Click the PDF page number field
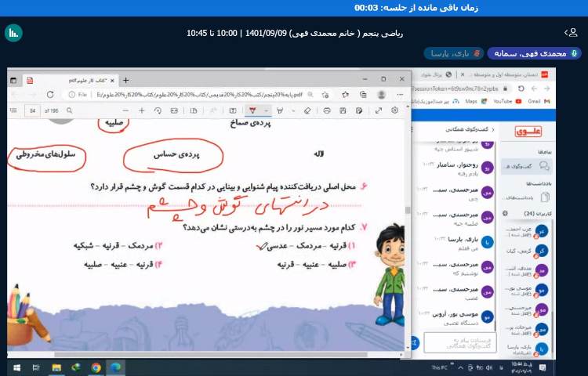Screen dimensions: 588x376 coord(33,110)
